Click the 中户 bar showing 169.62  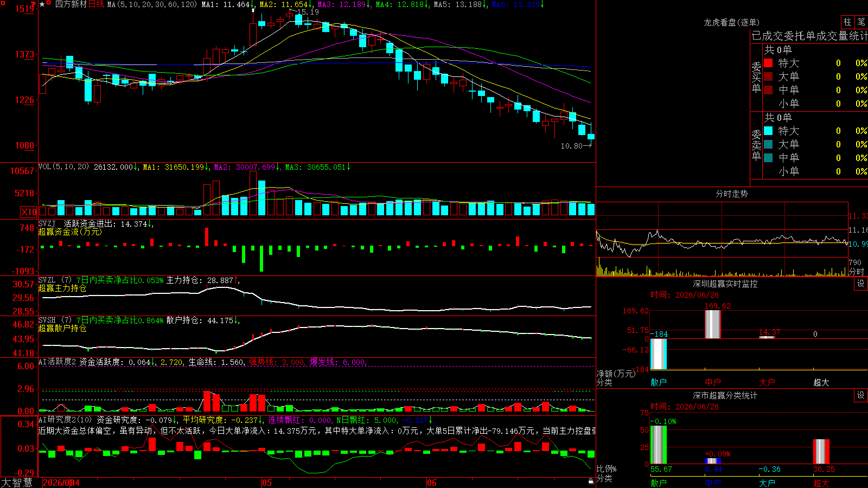(713, 324)
